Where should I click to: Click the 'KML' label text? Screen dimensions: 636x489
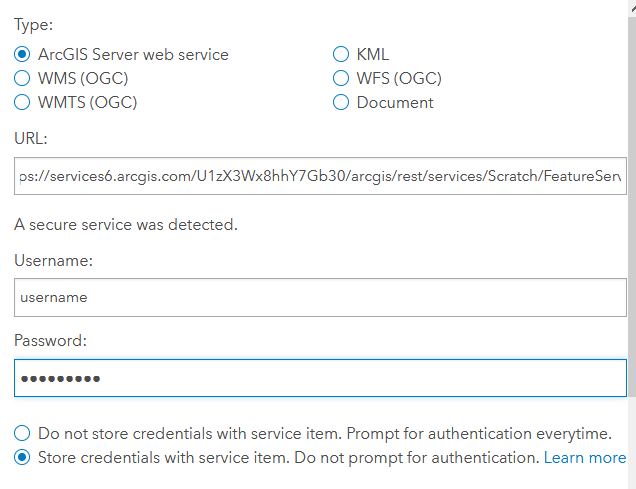coord(373,54)
